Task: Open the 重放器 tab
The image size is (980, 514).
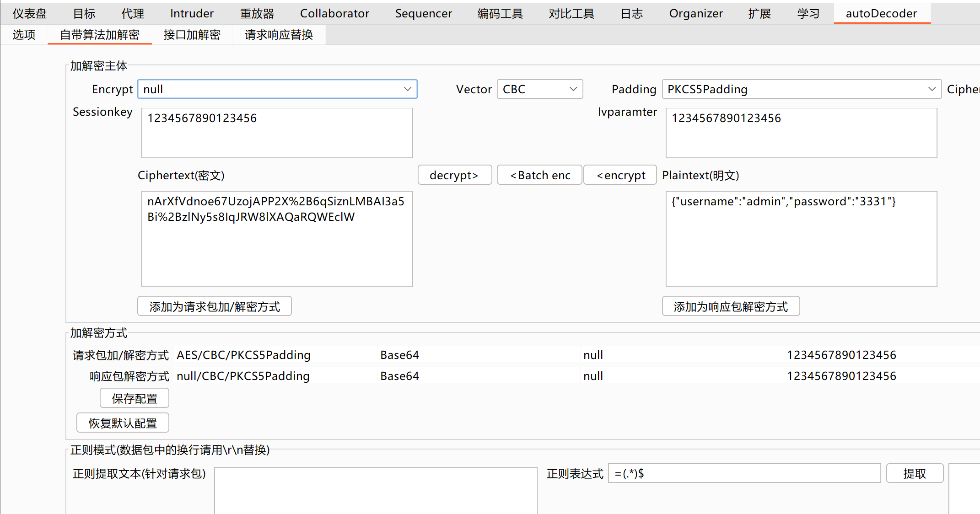Action: (x=257, y=13)
